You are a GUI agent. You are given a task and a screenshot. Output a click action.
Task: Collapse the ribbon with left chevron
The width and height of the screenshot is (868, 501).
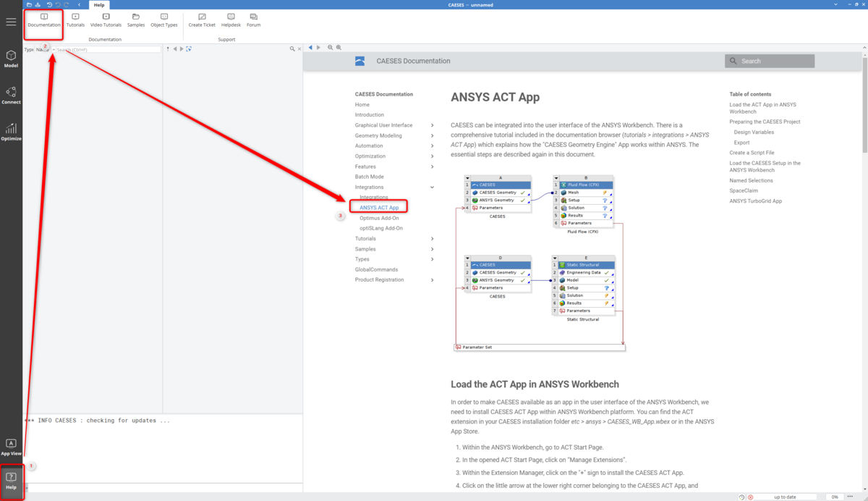(78, 4)
